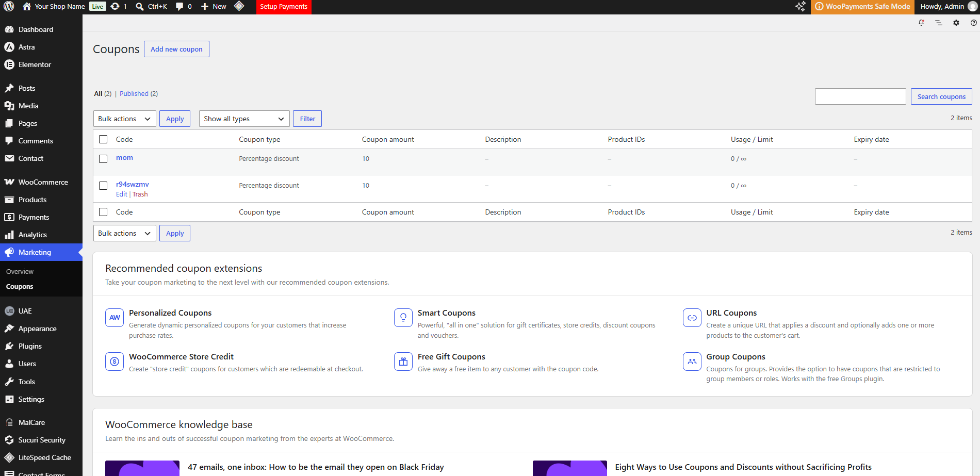This screenshot has height=476, width=980.
Task: Click the Personalized Coupons AW icon
Action: pos(115,318)
